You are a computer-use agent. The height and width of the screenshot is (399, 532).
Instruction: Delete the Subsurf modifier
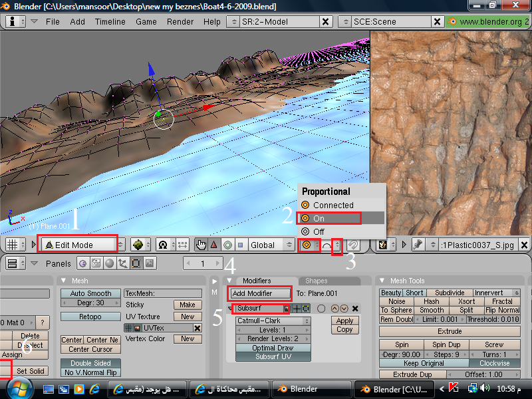(x=355, y=309)
